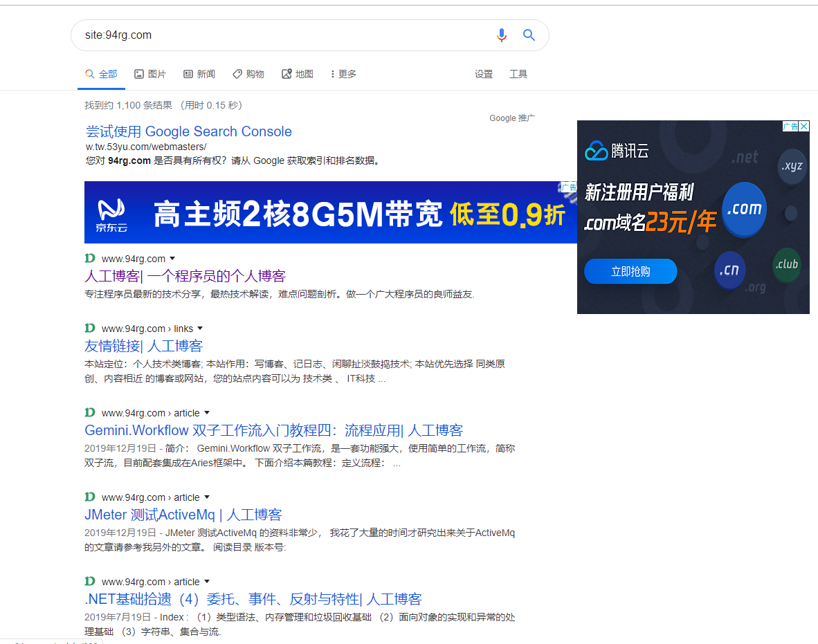Open the 更多 more menu
The height and width of the screenshot is (644, 818).
tap(343, 74)
